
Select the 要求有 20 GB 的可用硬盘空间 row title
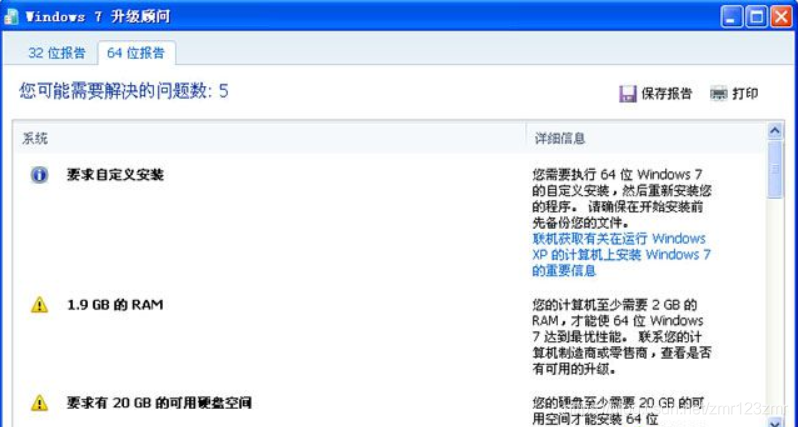pos(159,404)
